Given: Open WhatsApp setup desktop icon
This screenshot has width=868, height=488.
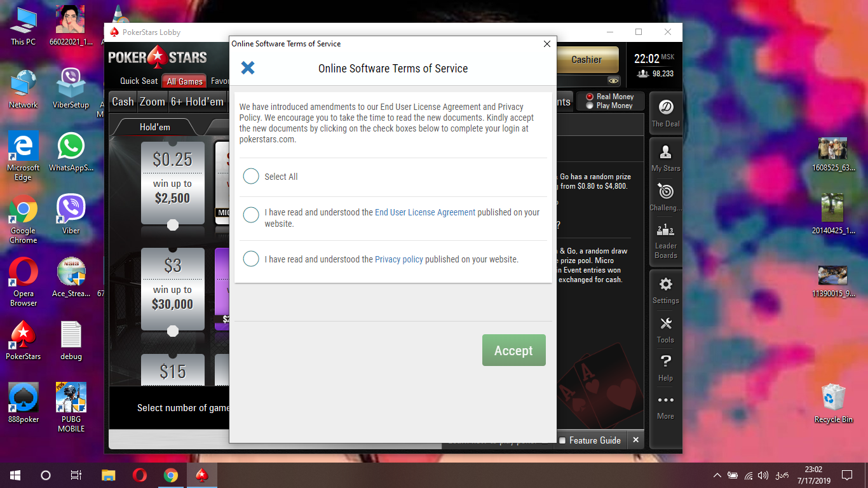Looking at the screenshot, I should pyautogui.click(x=71, y=152).
